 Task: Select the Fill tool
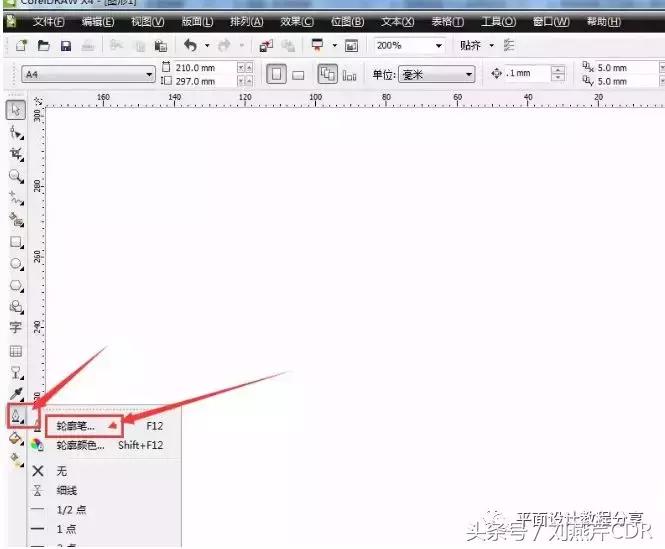pos(16,438)
